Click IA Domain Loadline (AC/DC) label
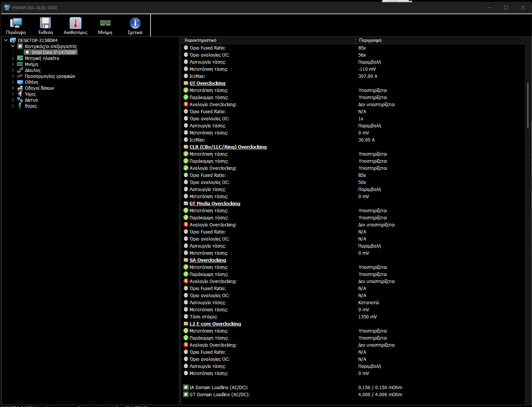532x407 pixels. click(x=219, y=388)
